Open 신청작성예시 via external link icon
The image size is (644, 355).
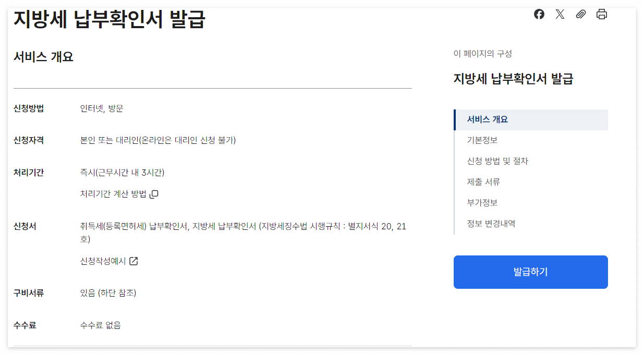tap(135, 262)
